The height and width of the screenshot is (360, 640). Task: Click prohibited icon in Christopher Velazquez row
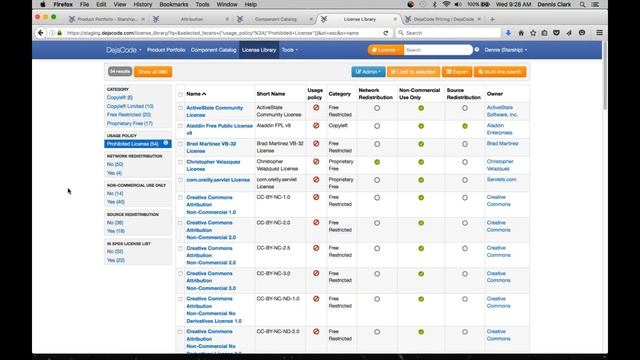(x=316, y=162)
